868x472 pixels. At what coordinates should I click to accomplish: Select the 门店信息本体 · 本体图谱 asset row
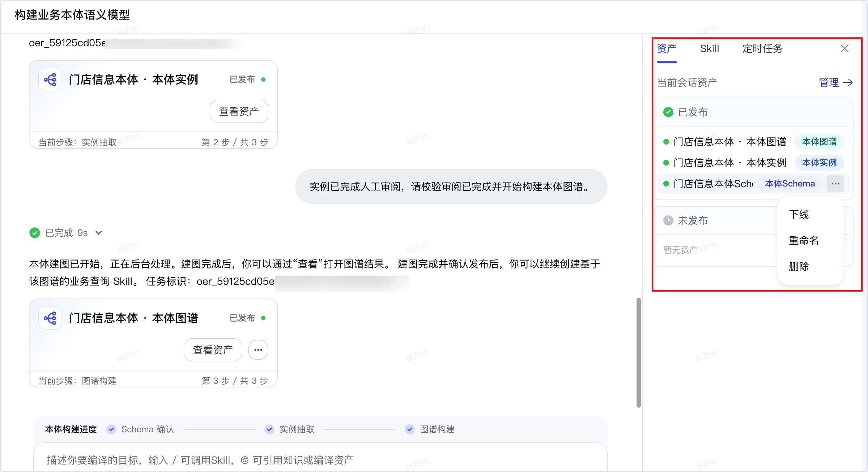pyautogui.click(x=753, y=142)
